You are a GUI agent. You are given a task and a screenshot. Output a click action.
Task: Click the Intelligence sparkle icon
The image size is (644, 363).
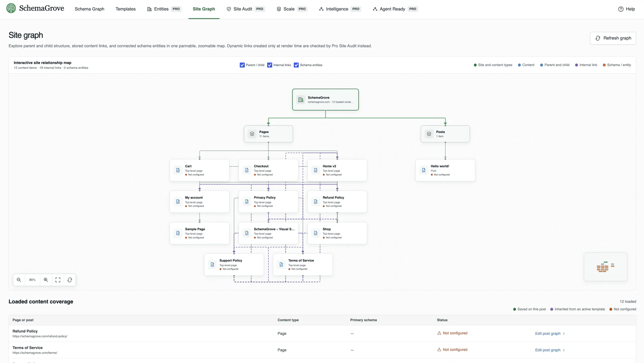pyautogui.click(x=321, y=9)
